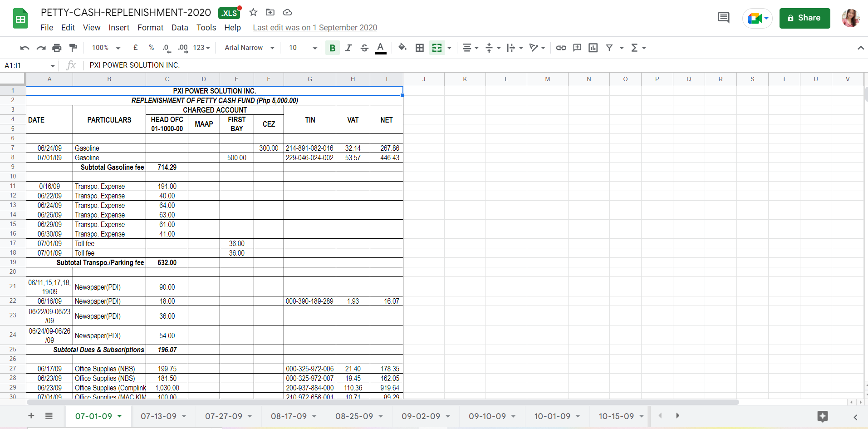Open vertical align dropdown
Screen dimensions: 868x429
(493, 48)
